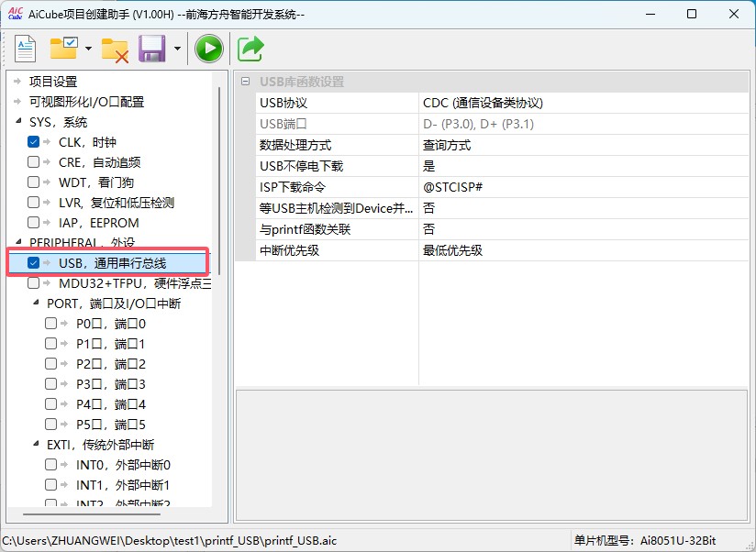This screenshot has height=552, width=756.
Task: Click the project file path in status bar
Action: pos(169,541)
